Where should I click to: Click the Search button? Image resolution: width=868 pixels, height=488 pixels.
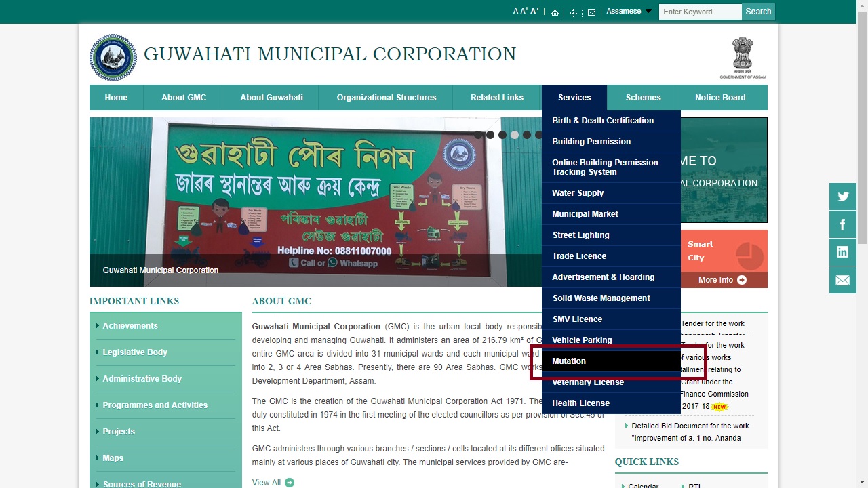pos(757,12)
